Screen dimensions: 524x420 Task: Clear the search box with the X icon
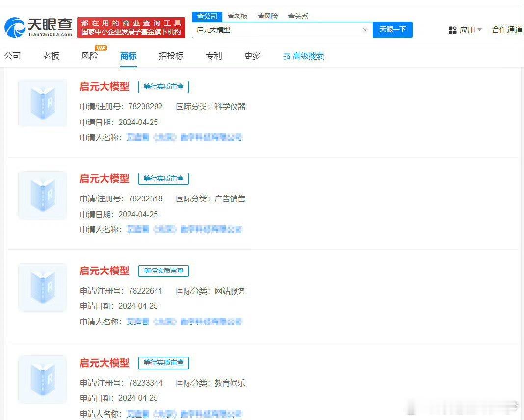tap(365, 30)
